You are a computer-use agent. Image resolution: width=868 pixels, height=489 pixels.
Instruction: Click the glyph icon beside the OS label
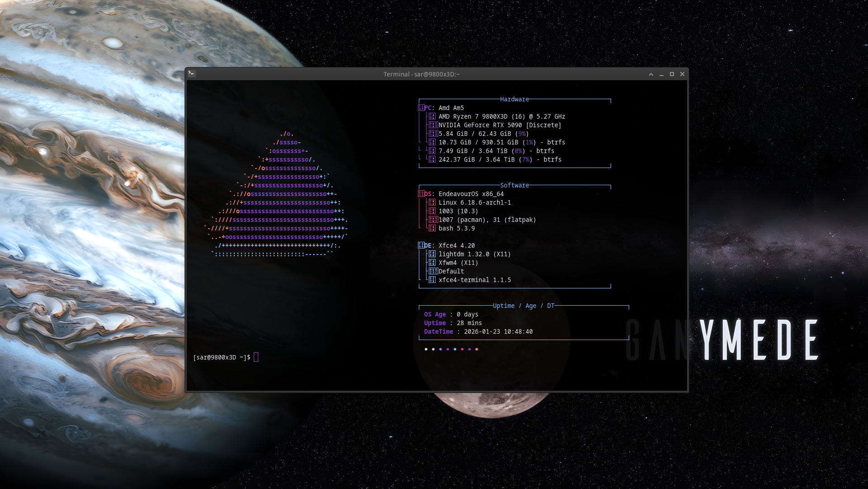pos(421,194)
